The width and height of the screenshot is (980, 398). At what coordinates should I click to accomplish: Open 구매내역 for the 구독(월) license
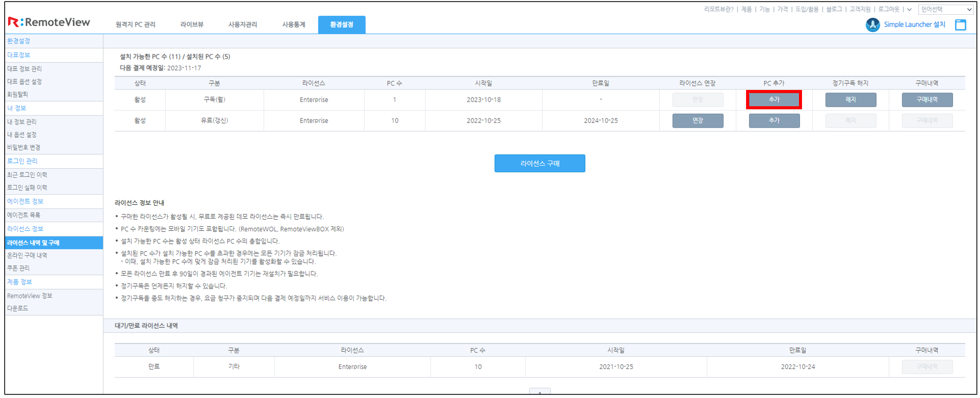(x=927, y=100)
